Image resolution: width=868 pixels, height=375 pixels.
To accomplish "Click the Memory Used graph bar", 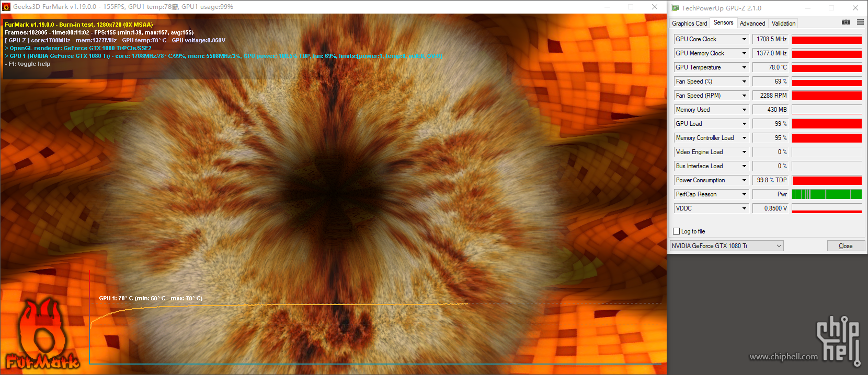I will tap(827, 110).
